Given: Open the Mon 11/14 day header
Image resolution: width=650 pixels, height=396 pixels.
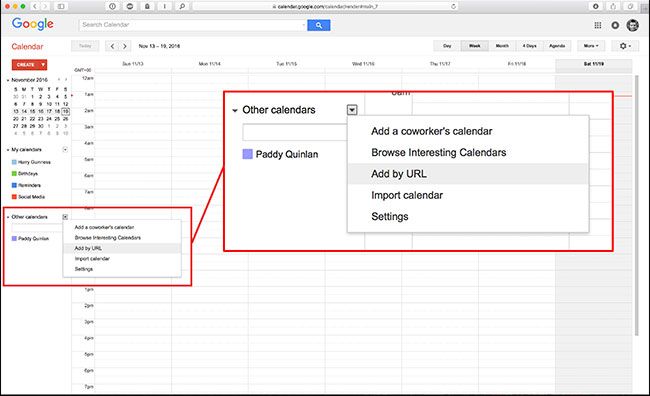Looking at the screenshot, I should [209, 64].
